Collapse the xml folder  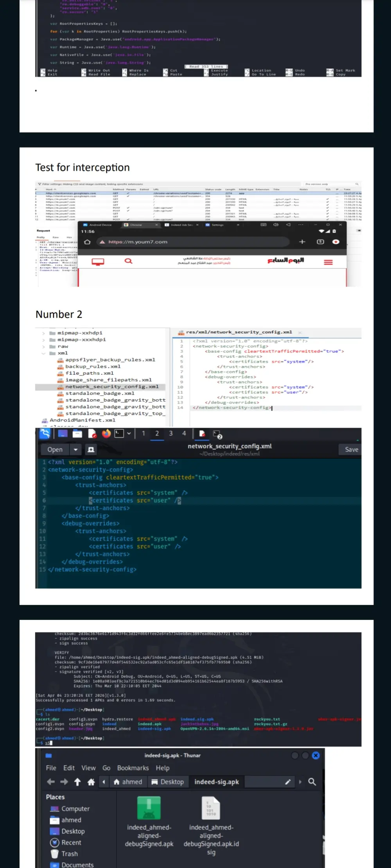(x=43, y=353)
